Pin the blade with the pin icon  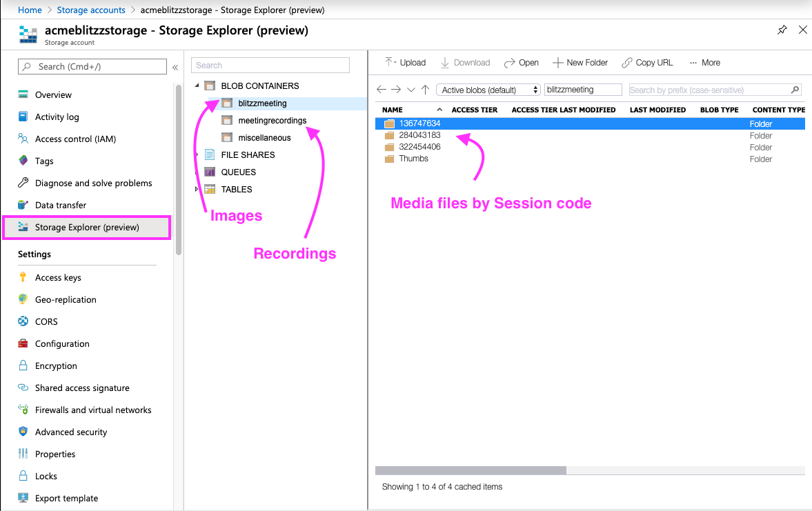coord(782,30)
